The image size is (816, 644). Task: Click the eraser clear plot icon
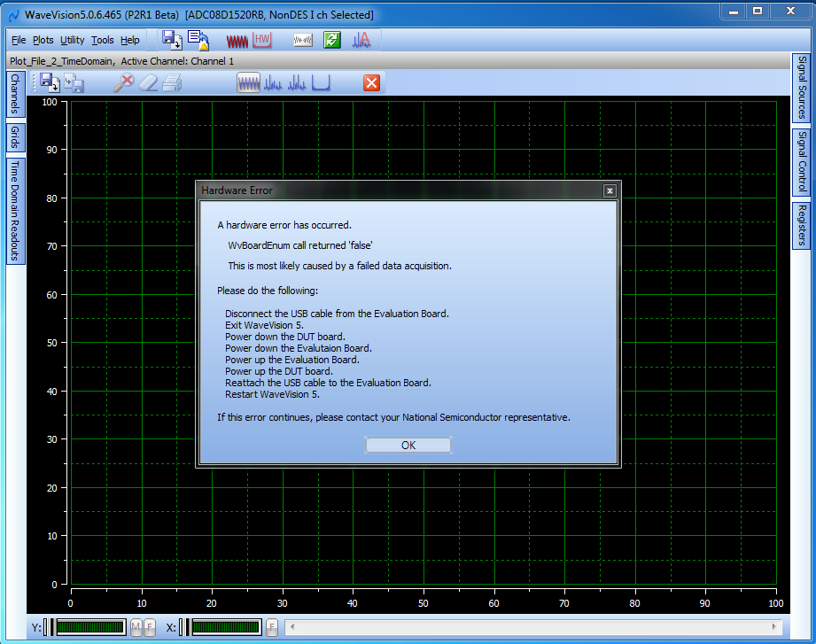pos(148,83)
